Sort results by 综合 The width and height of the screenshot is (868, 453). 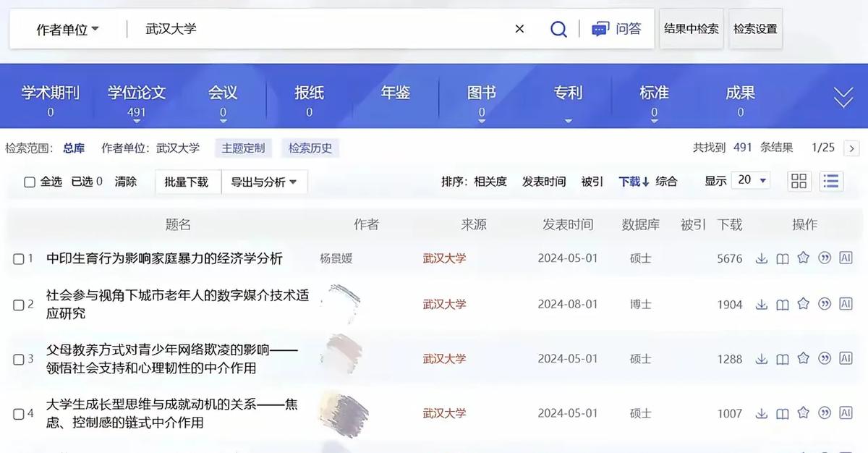667,182
